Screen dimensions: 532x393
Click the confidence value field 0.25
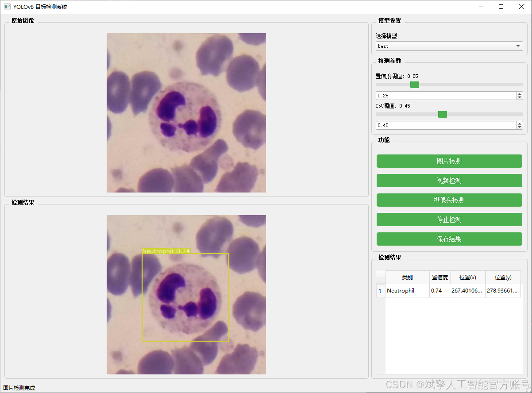tap(445, 96)
